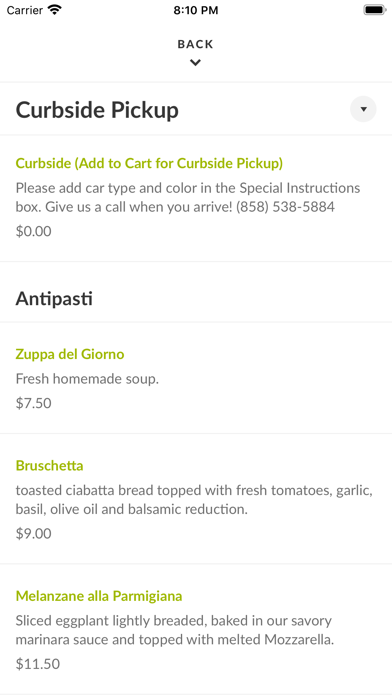
Task: Click the battery icon in status bar
Action: [375, 10]
